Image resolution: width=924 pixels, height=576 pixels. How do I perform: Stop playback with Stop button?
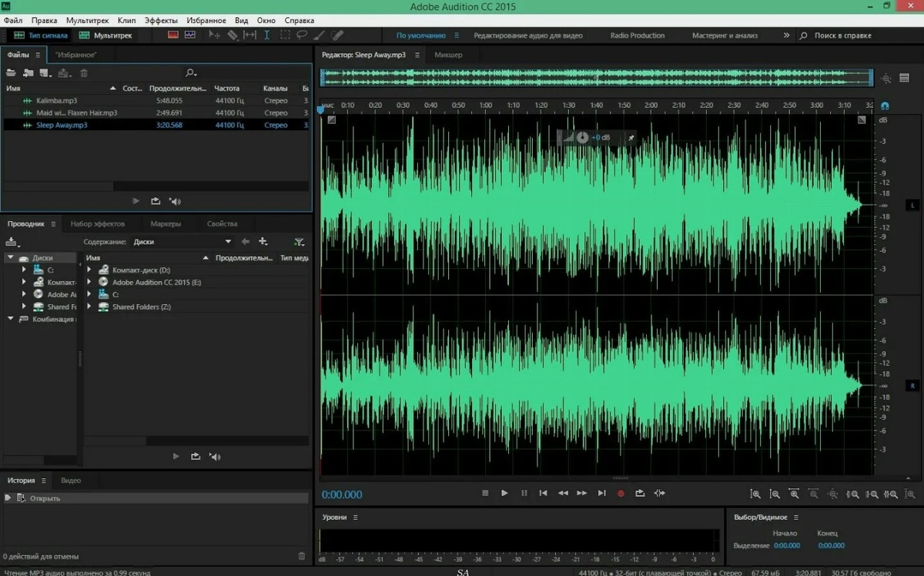pyautogui.click(x=485, y=493)
